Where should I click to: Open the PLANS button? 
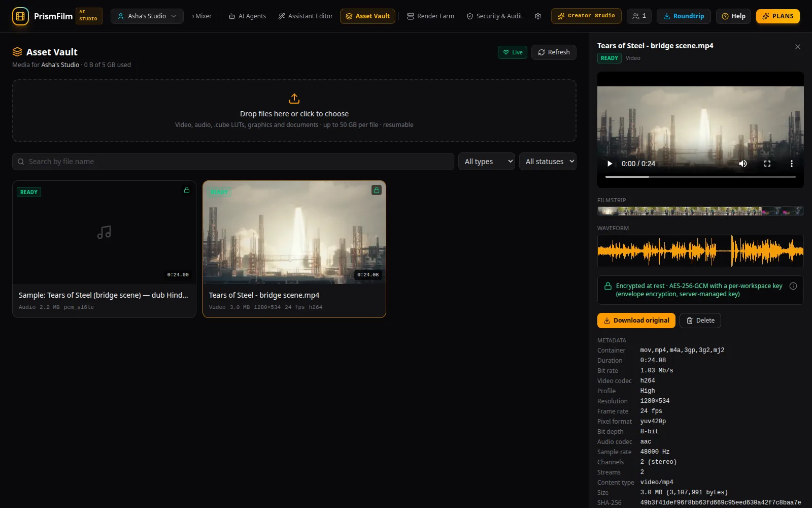[778, 16]
